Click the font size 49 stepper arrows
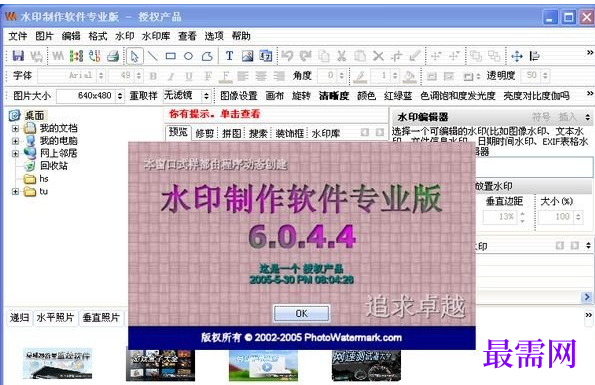Viewport: 595px width, 385px height. 139,76
